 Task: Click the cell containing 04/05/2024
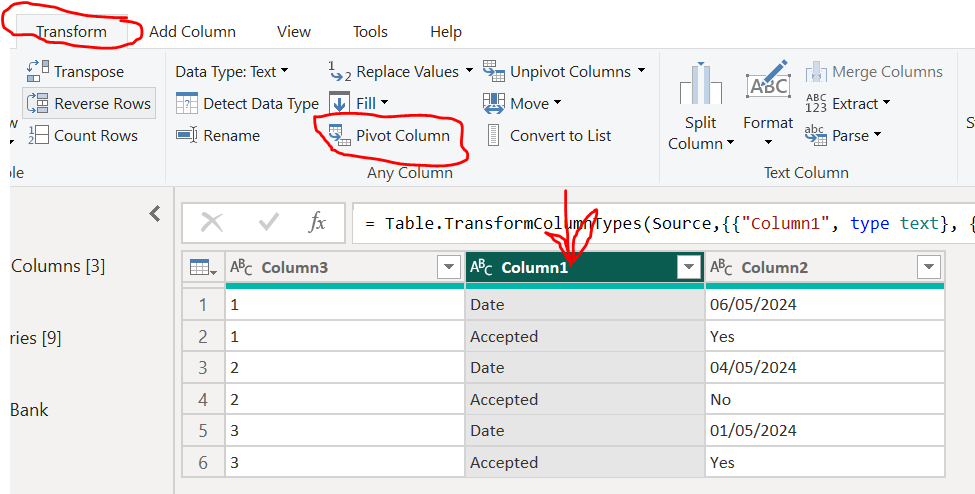pyautogui.click(x=825, y=368)
